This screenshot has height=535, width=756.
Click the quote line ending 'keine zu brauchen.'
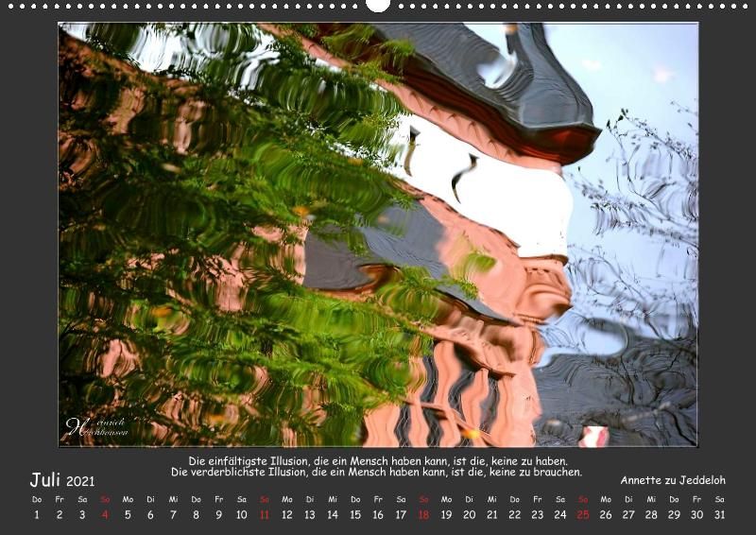tap(376, 473)
